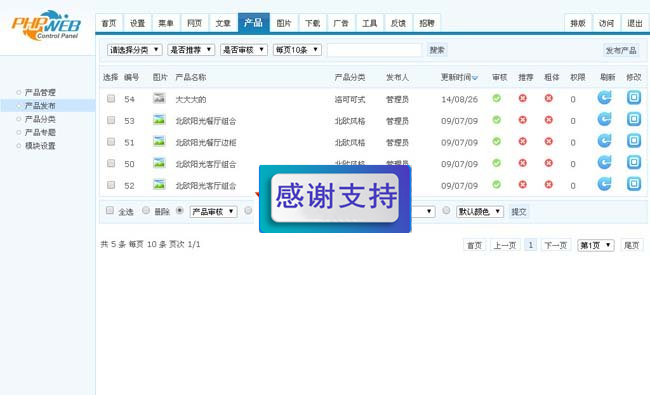The height and width of the screenshot is (395, 650).
Task: Select the radio beside 默认颜色 dropdown
Action: (x=446, y=210)
